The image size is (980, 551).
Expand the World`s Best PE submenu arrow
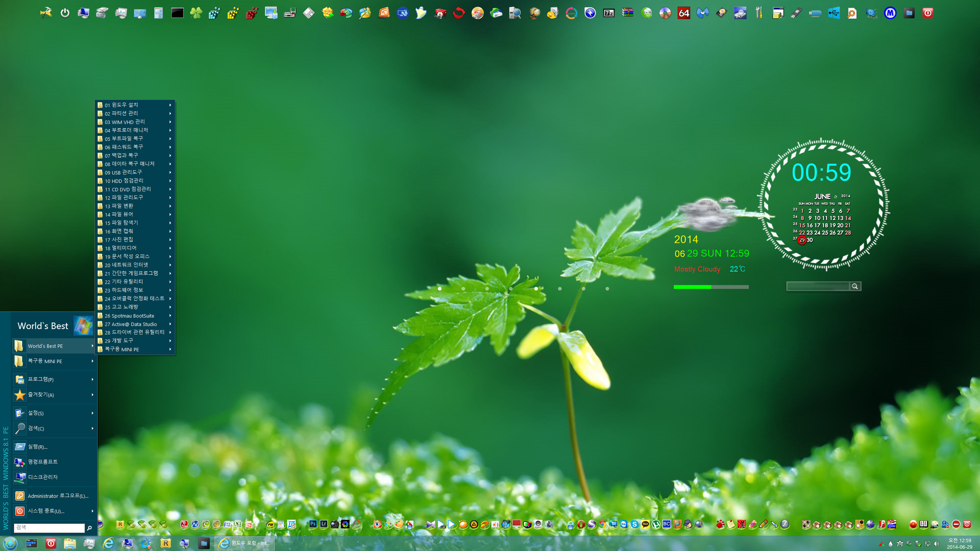[x=92, y=346]
